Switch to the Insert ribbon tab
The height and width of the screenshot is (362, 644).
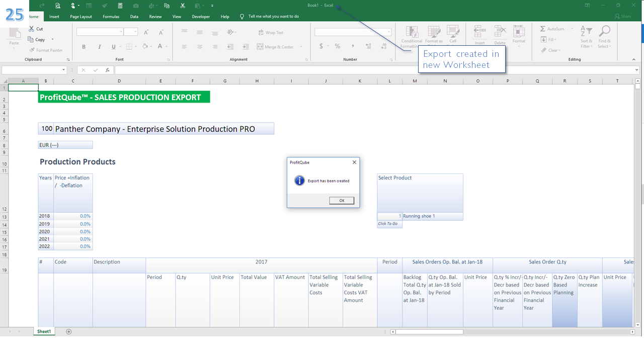click(x=54, y=17)
